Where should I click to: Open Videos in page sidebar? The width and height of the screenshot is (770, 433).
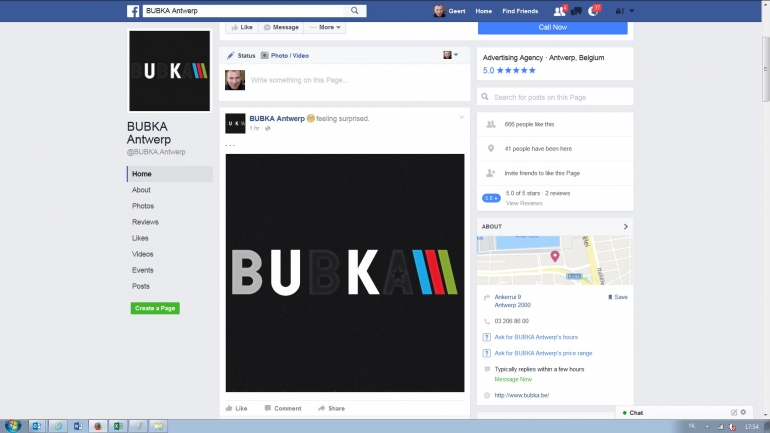point(142,254)
